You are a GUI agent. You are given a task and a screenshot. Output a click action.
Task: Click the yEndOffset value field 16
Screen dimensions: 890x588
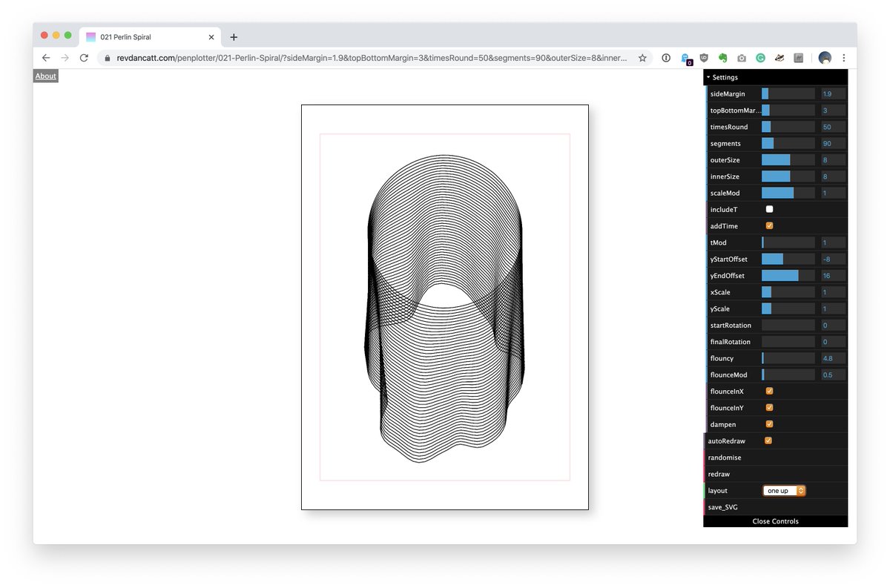pyautogui.click(x=833, y=275)
